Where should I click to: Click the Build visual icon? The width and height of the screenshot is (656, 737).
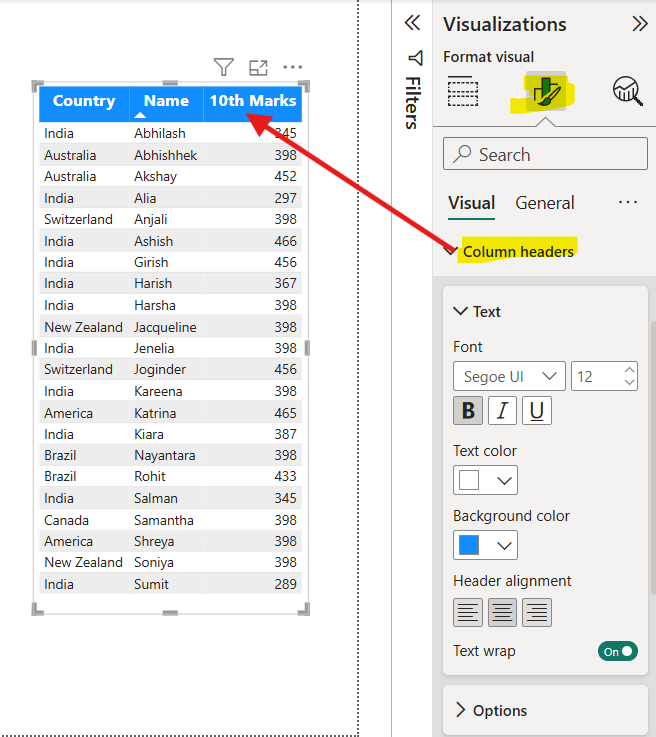463,91
